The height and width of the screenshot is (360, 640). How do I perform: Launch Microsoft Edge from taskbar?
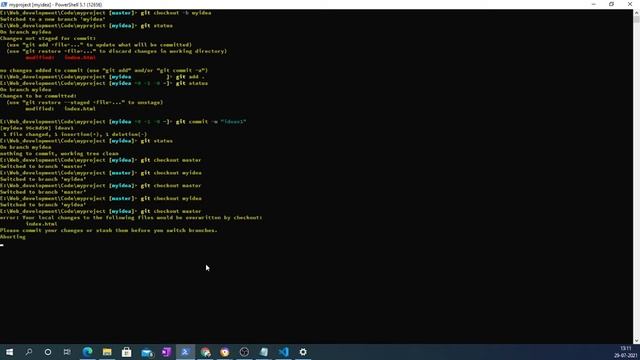(x=87, y=352)
